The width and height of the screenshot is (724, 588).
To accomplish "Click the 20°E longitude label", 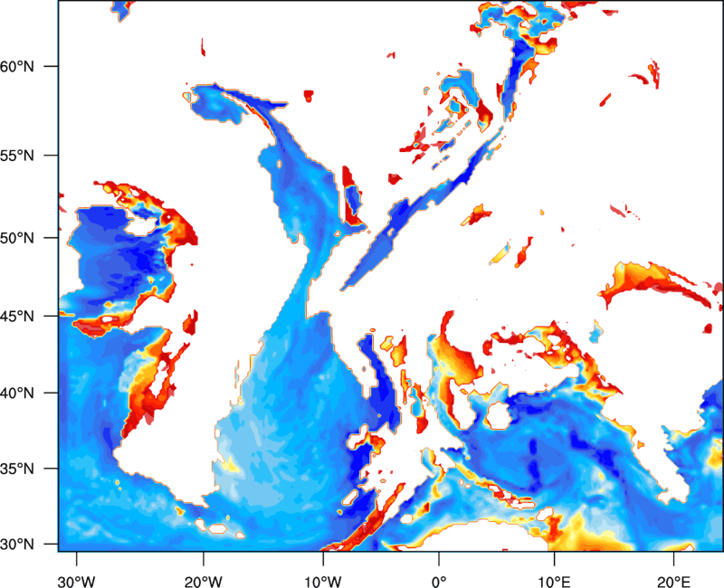I will coord(673,582).
